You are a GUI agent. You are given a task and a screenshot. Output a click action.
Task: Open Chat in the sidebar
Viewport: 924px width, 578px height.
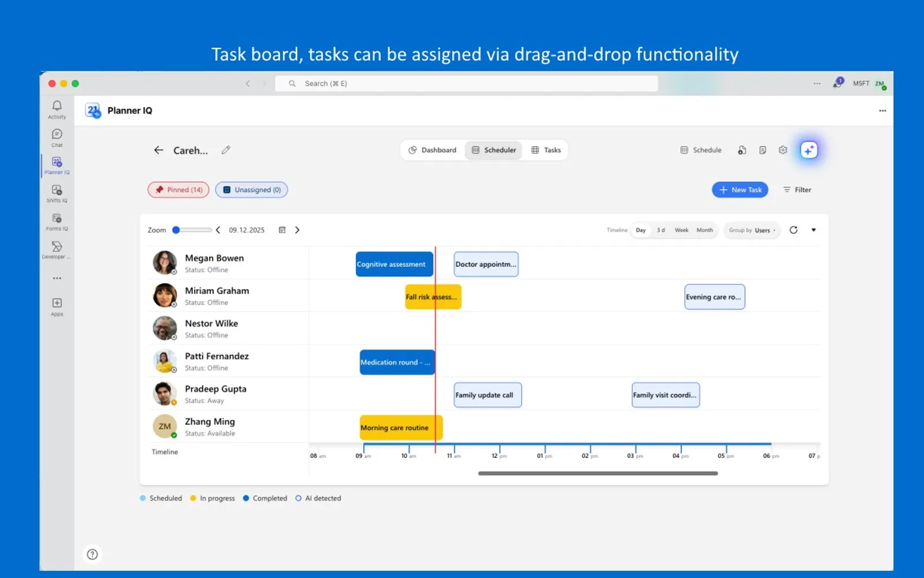tap(57, 138)
